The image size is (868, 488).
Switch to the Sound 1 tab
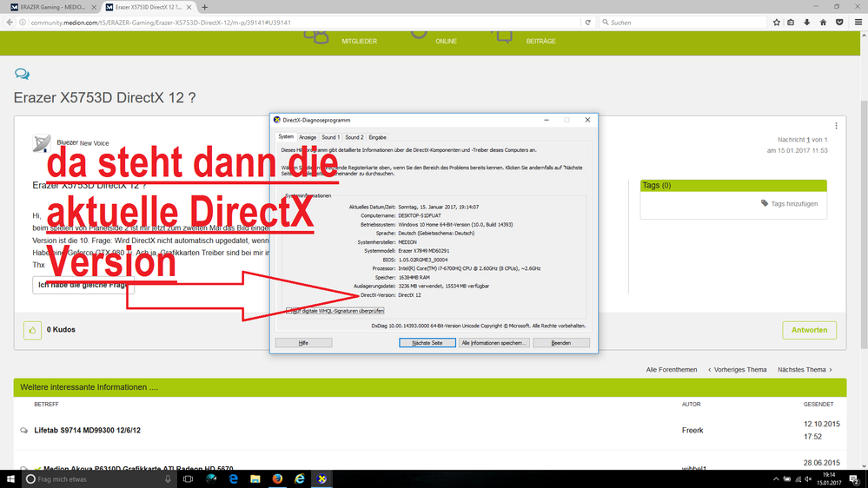(x=330, y=137)
